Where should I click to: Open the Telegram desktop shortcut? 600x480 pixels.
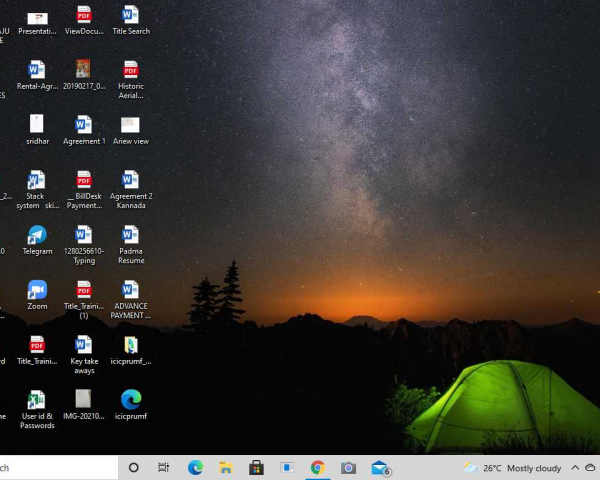click(x=37, y=236)
